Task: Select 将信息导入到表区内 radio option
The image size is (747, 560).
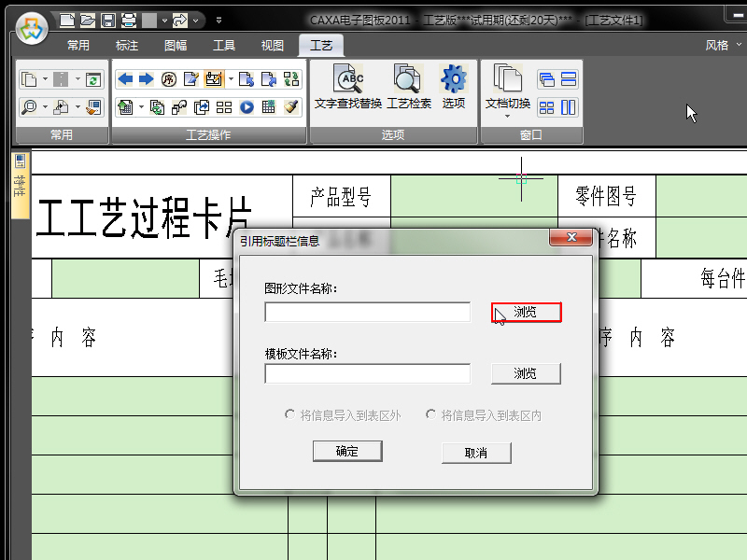Action: (x=431, y=414)
